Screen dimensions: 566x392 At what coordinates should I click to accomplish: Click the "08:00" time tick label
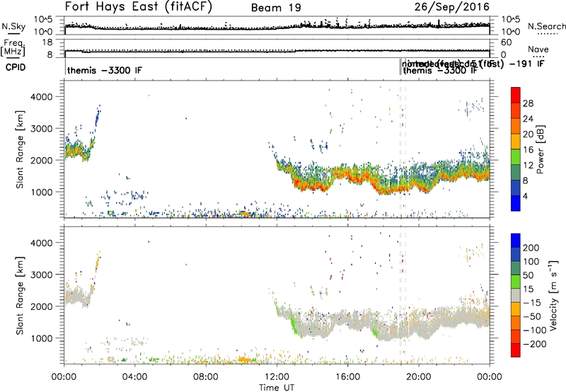click(206, 377)
